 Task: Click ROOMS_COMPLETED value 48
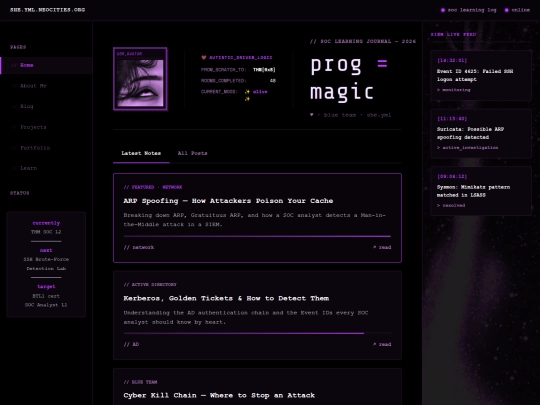pos(273,81)
